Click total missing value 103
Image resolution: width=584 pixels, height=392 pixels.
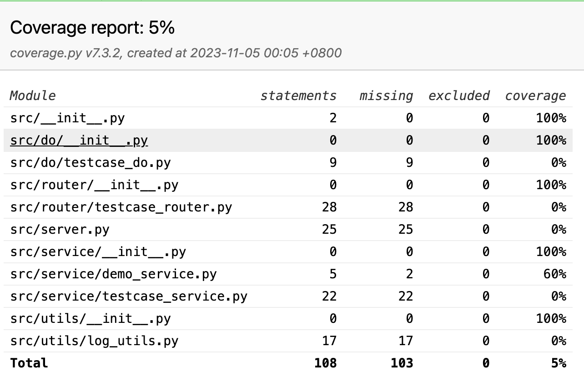pos(402,363)
